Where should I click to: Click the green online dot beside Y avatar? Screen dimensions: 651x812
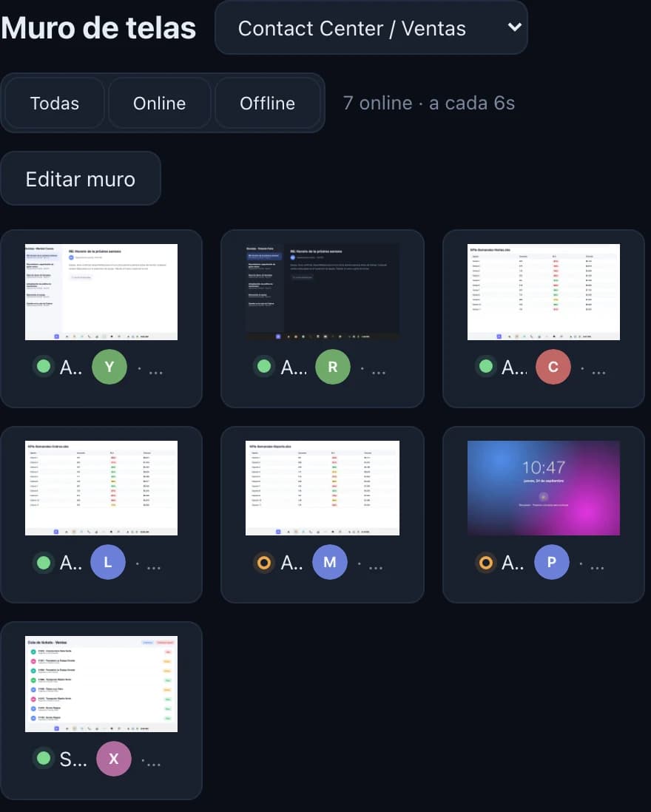click(44, 366)
